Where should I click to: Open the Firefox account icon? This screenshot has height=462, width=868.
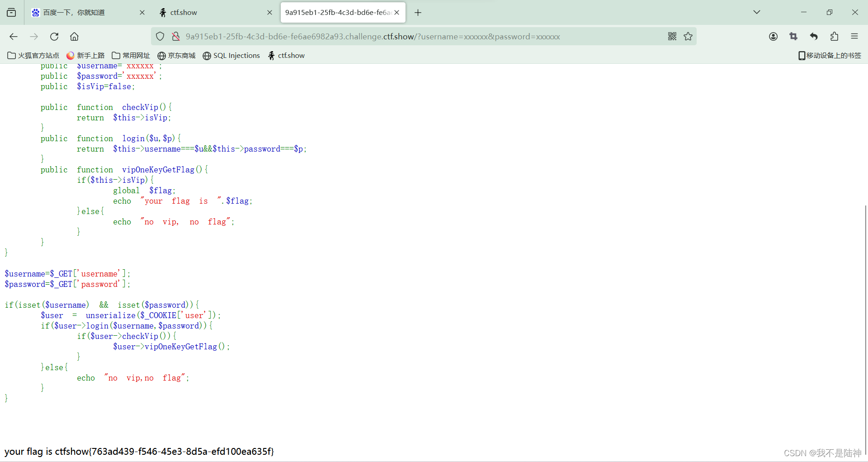click(x=773, y=36)
